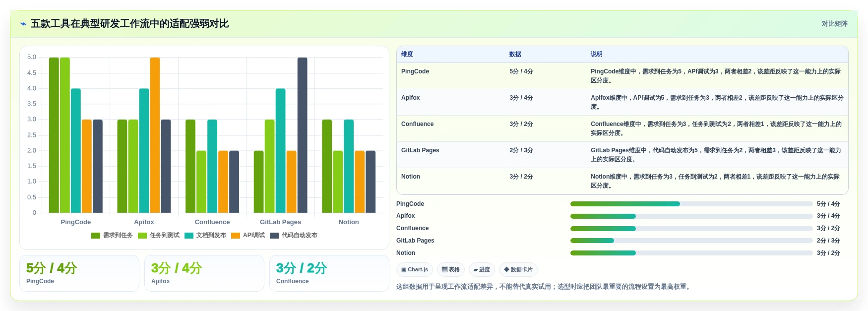Image resolution: width=868 pixels, height=311 pixels.
Task: Click the Apifox x-axis label on chart
Action: pyautogui.click(x=144, y=222)
